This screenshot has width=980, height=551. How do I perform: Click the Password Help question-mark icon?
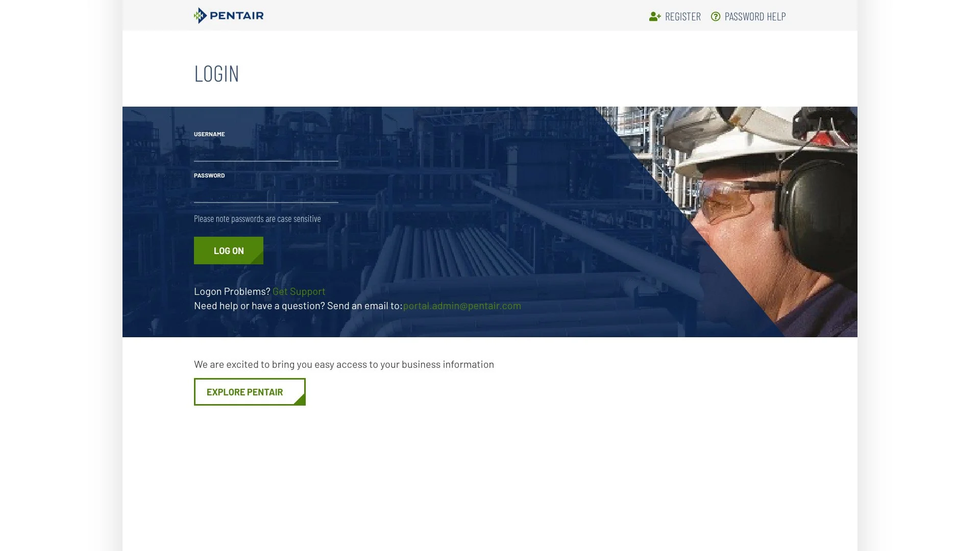(716, 17)
